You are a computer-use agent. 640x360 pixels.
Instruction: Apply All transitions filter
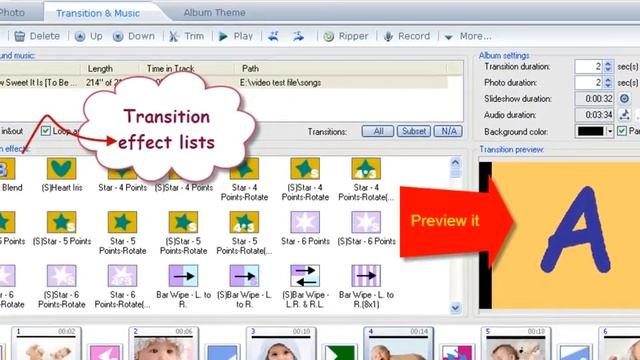[x=378, y=131]
